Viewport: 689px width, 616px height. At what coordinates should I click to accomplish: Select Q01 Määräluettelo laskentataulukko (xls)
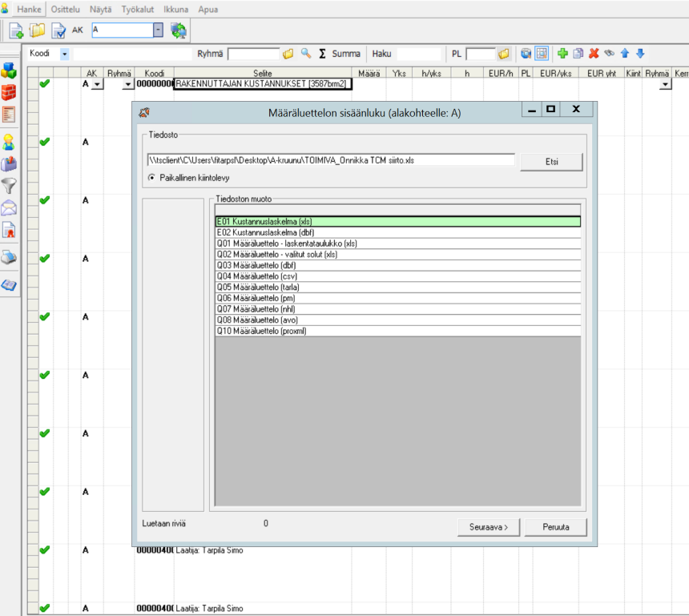[397, 244]
